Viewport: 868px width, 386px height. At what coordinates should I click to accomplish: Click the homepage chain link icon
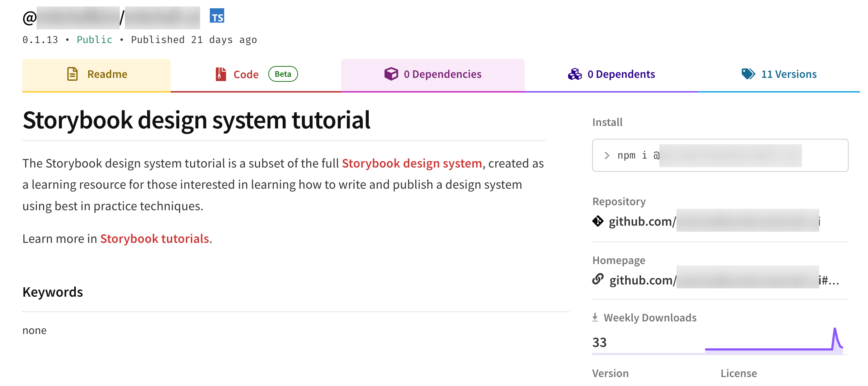[x=598, y=279]
